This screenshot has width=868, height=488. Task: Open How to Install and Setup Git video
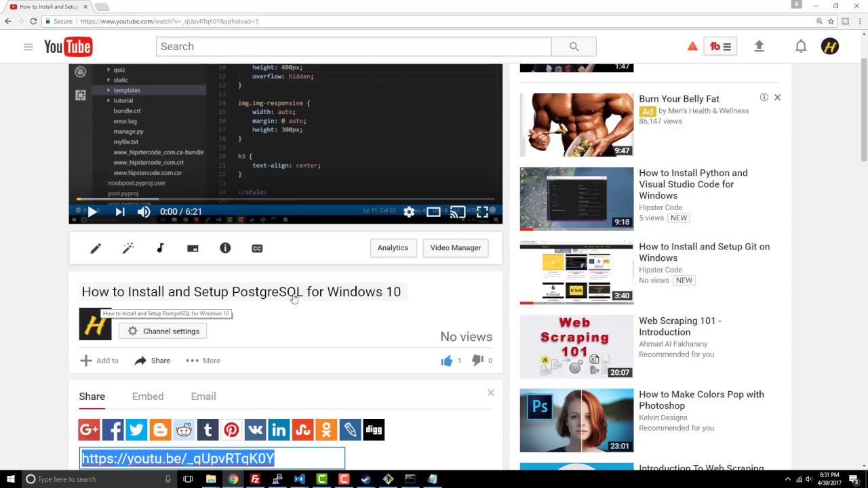click(704, 252)
